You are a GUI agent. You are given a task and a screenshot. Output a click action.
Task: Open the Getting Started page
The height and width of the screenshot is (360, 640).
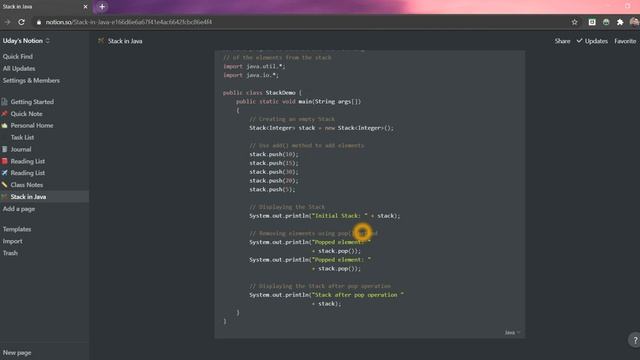click(32, 102)
